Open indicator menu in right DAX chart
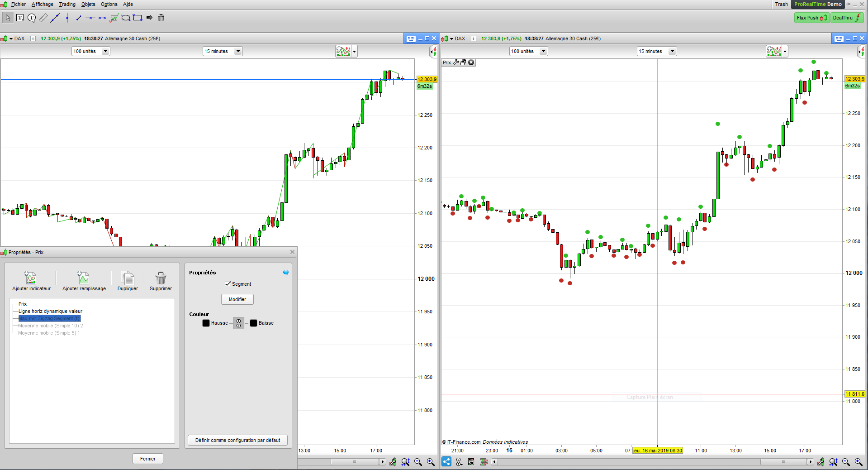The height and width of the screenshot is (470, 868). (x=774, y=51)
